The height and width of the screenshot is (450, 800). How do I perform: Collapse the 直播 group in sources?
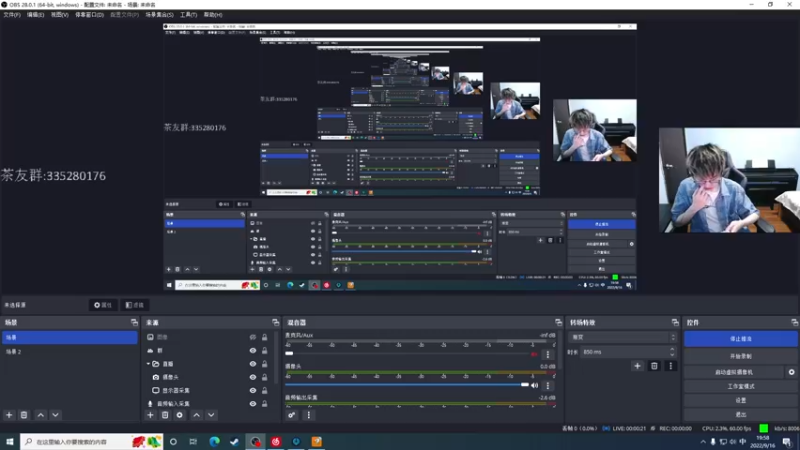click(148, 364)
